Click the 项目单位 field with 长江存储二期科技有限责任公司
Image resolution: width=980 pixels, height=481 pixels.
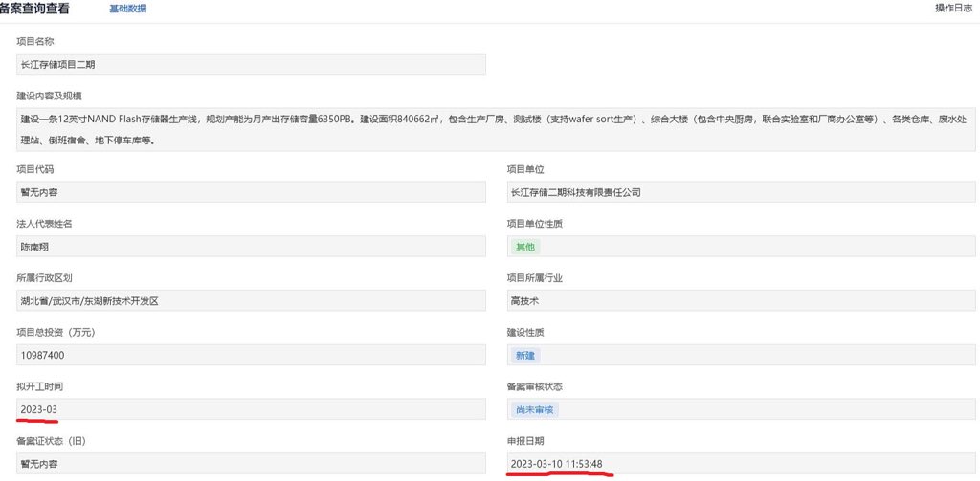(x=742, y=192)
